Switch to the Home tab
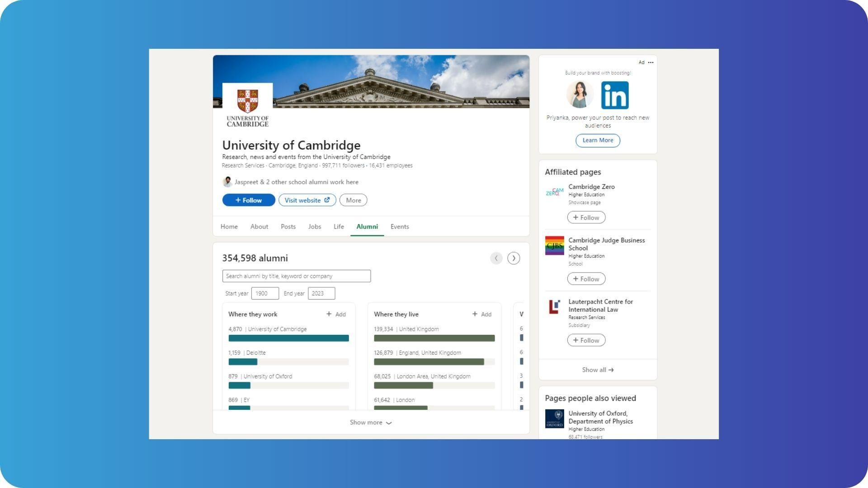868x488 pixels. [x=229, y=227]
